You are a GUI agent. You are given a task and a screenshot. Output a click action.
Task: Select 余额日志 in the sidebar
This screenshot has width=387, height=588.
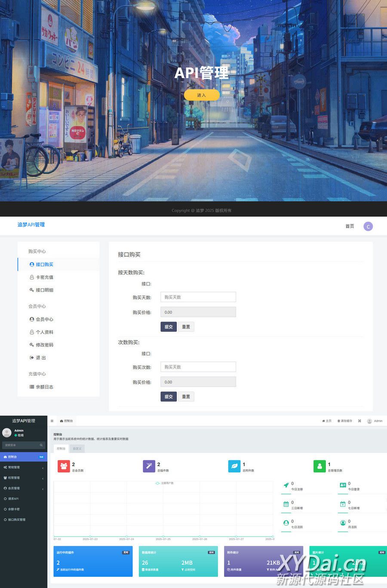click(x=44, y=387)
